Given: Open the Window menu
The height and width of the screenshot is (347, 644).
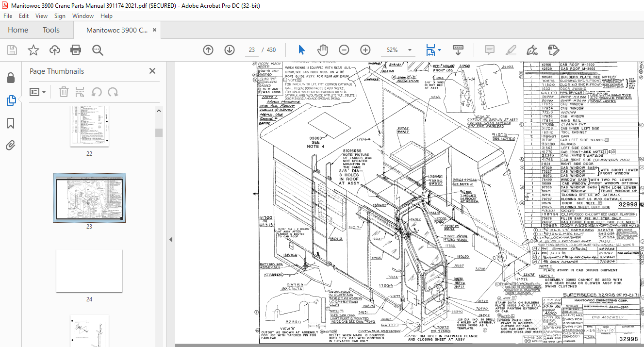Looking at the screenshot, I should [x=83, y=16].
